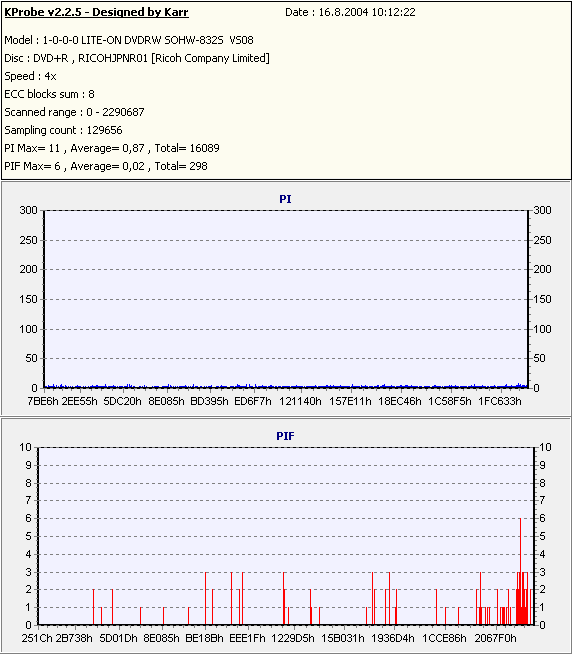Click the left "6" label on PIF axis
This screenshot has width=572, height=654.
click(x=28, y=518)
